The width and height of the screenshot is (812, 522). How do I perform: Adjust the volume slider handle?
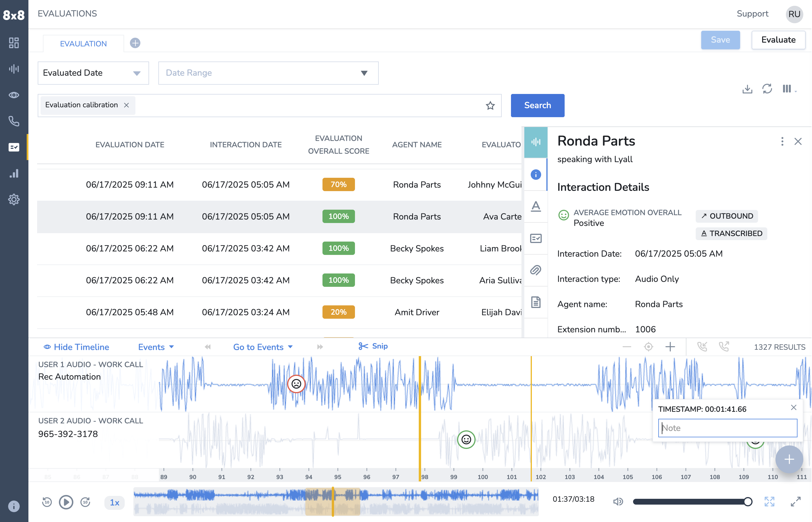748,501
